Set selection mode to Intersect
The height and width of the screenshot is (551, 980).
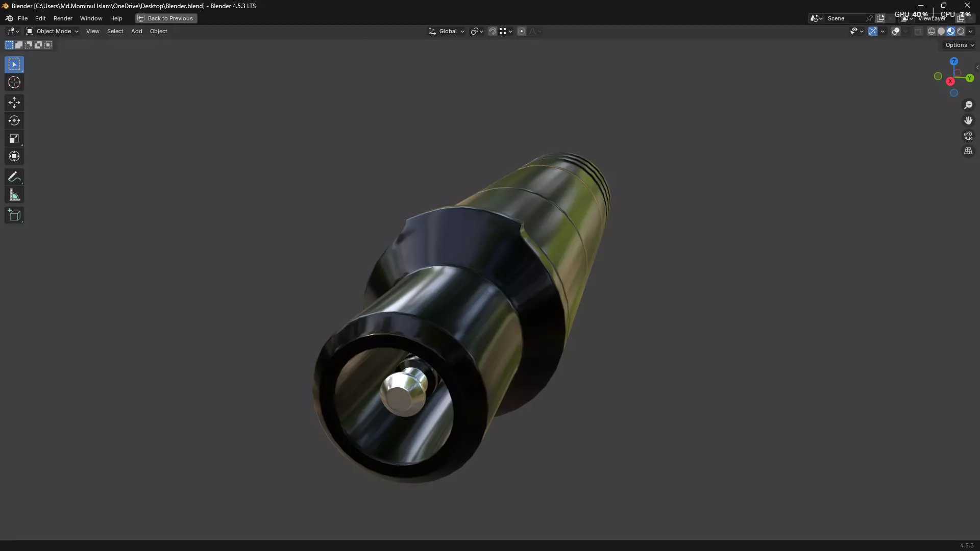[x=48, y=45]
